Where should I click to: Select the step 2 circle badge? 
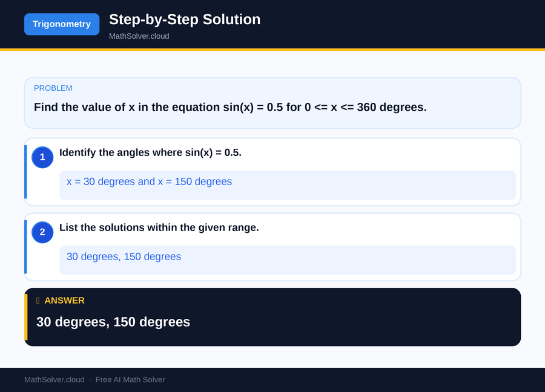point(42,232)
